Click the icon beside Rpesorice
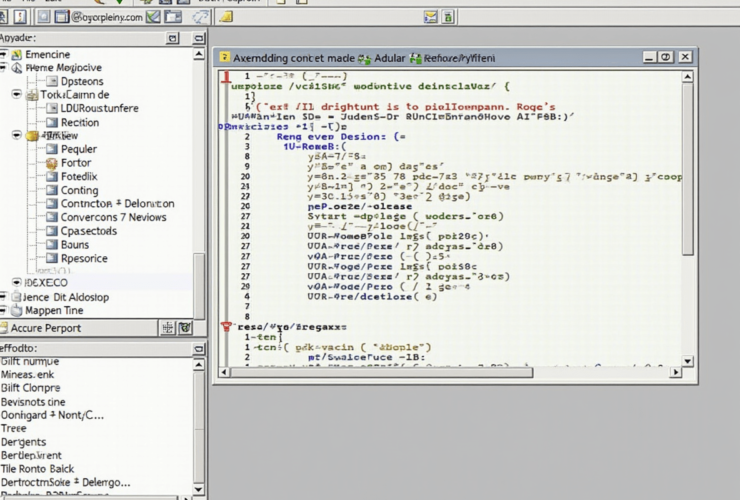740x500 pixels. pyautogui.click(x=52, y=258)
